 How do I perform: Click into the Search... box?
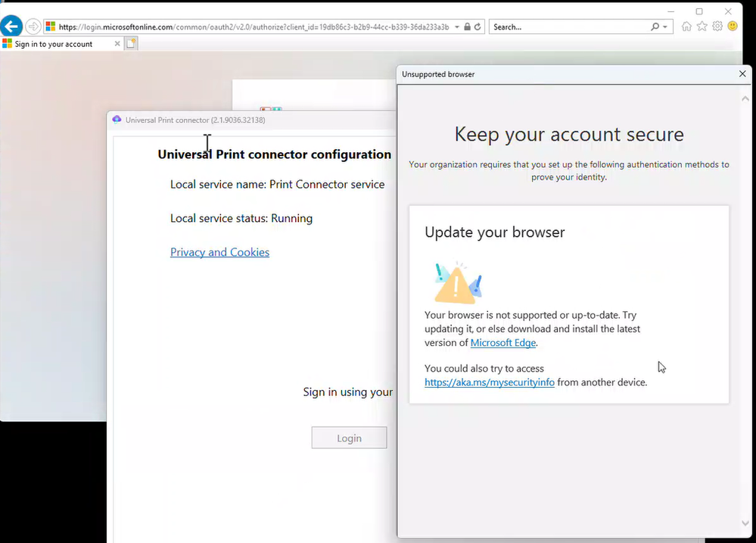point(569,27)
